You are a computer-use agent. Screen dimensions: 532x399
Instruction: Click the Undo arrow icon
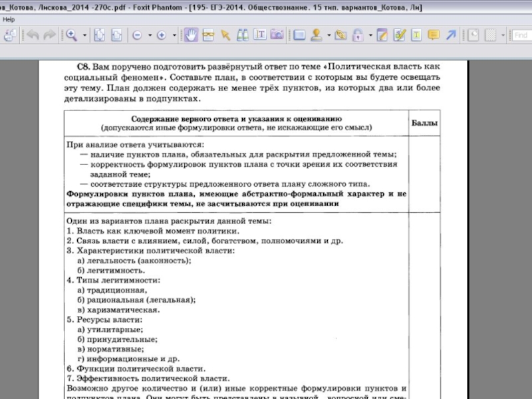[x=33, y=35]
